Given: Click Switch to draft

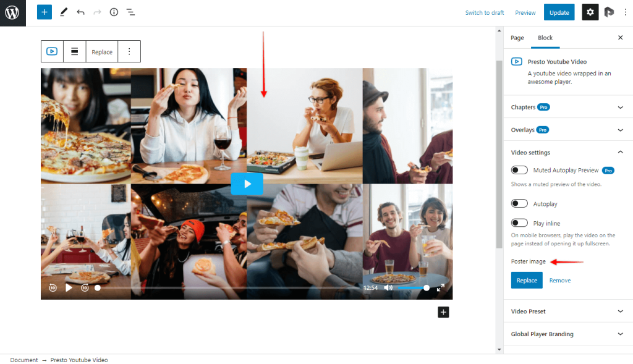Looking at the screenshot, I should 485,12.
